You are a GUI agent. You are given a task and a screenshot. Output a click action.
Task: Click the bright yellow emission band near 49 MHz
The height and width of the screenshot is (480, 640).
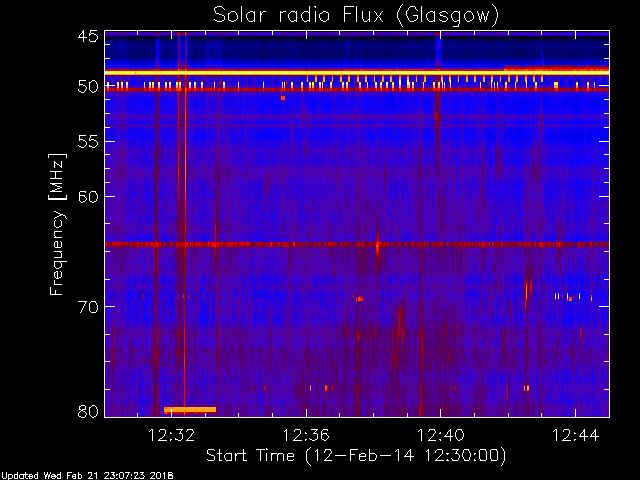[357, 72]
